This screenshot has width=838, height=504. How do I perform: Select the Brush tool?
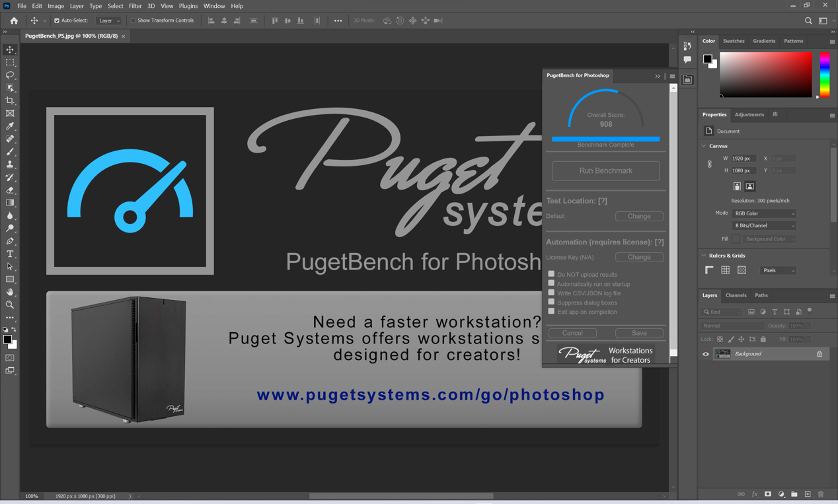point(10,152)
